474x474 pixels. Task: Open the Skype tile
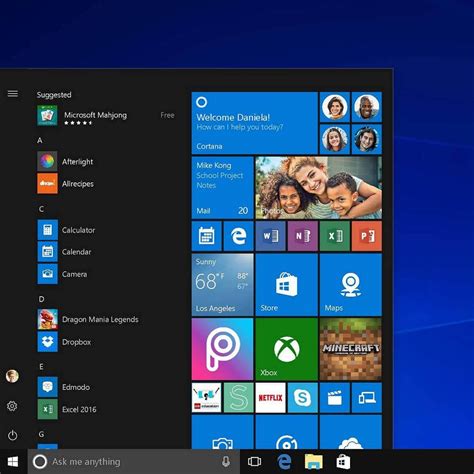coord(302,398)
